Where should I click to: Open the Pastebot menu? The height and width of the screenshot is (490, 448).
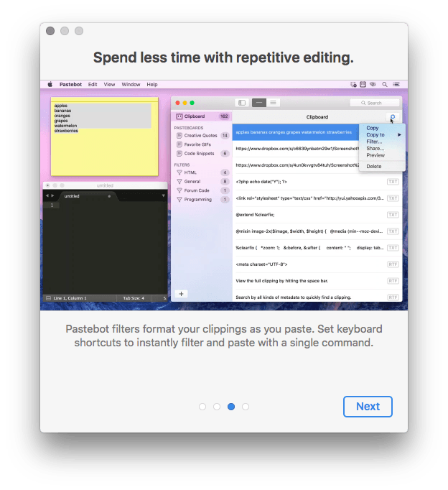(x=70, y=84)
